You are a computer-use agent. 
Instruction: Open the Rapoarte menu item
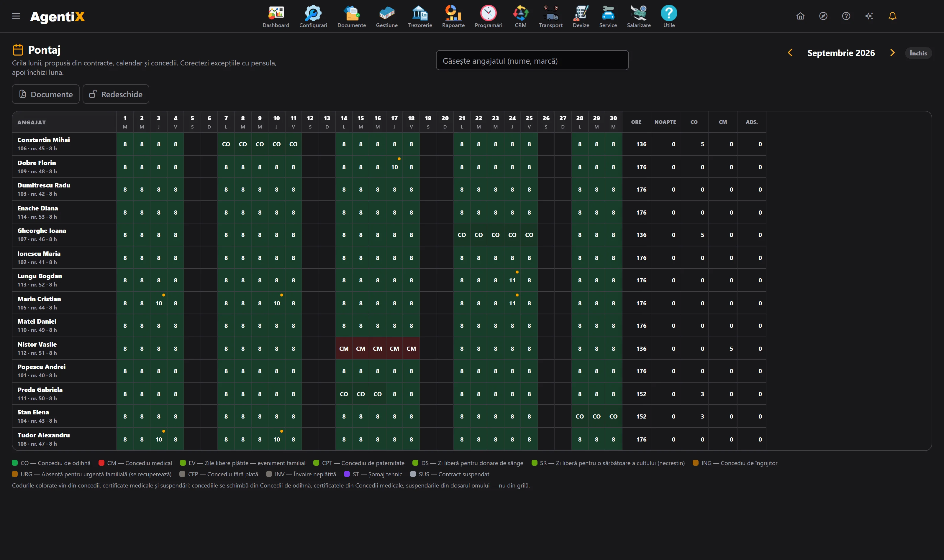[x=453, y=17]
